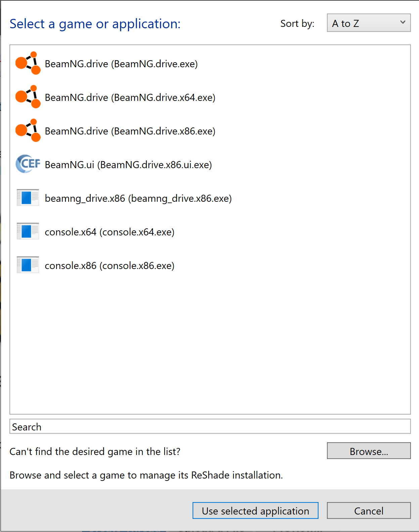Click the console.x64 generic window icon
Viewport: 419px width, 532px height.
point(28,231)
